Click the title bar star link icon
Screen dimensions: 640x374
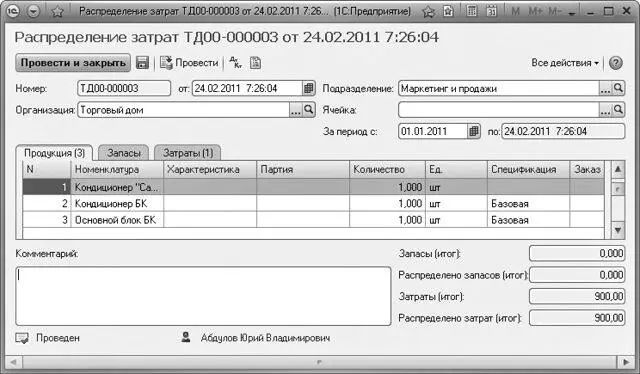tap(429, 11)
